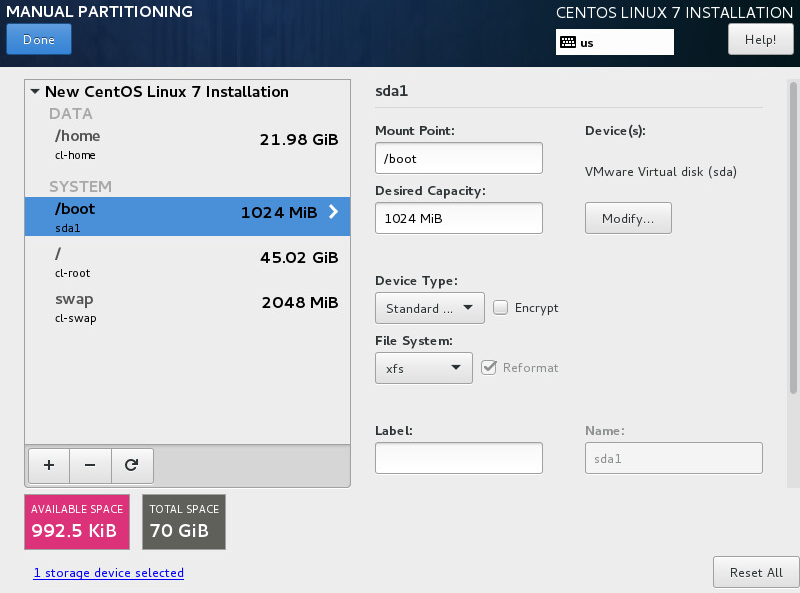Enable the Encrypt checkbox
Screen dimensions: 800x593
click(502, 308)
